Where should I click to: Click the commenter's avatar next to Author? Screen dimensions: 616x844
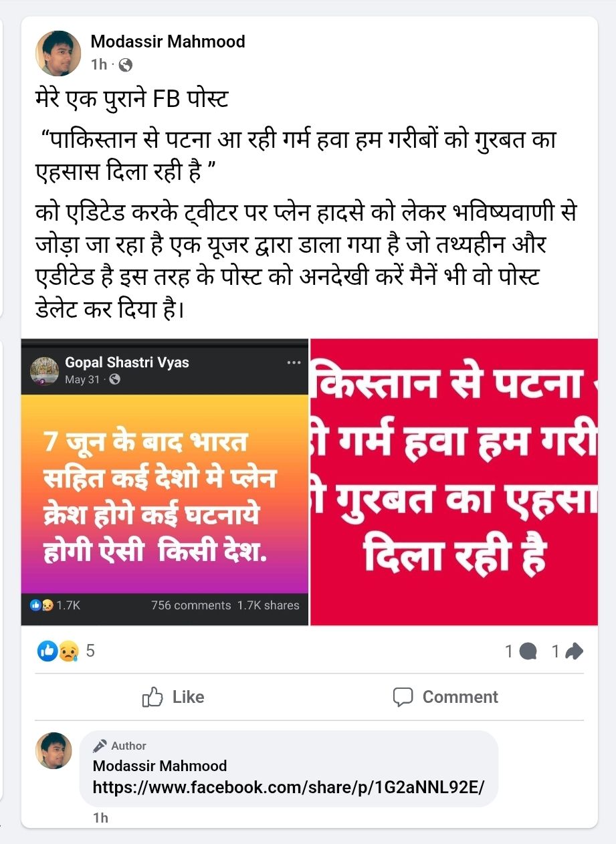coord(54,750)
